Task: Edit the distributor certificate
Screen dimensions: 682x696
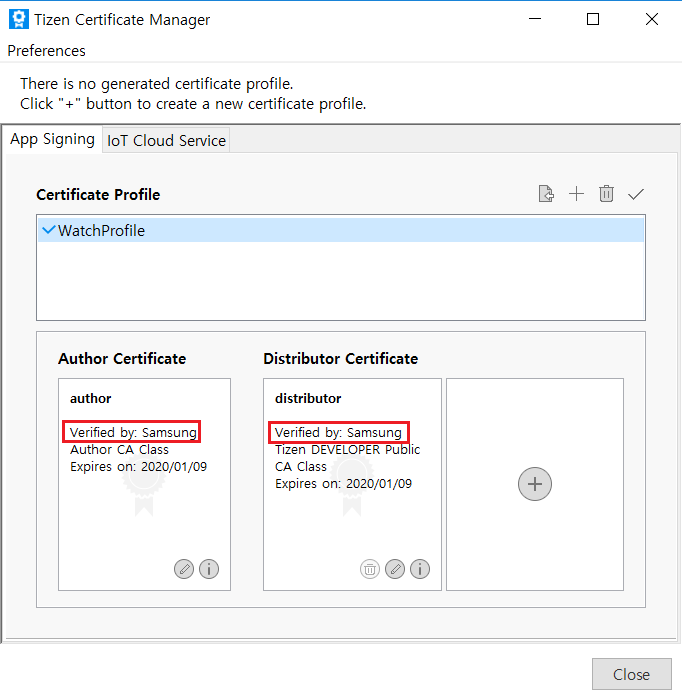Action: [395, 569]
